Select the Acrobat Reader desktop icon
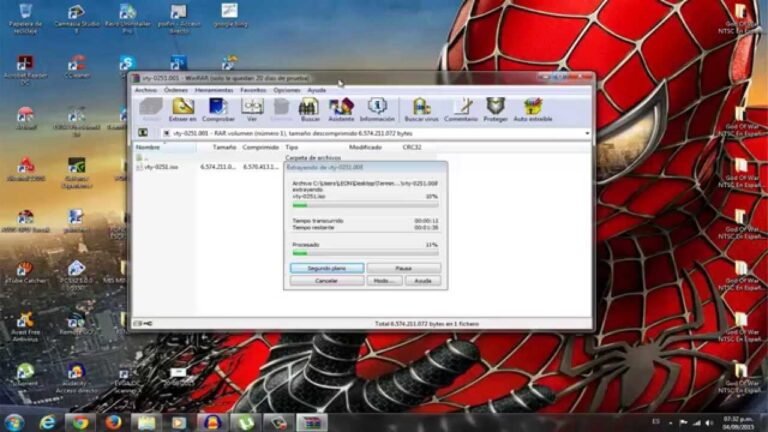Screen dimensions: 768x432 click(x=25, y=71)
